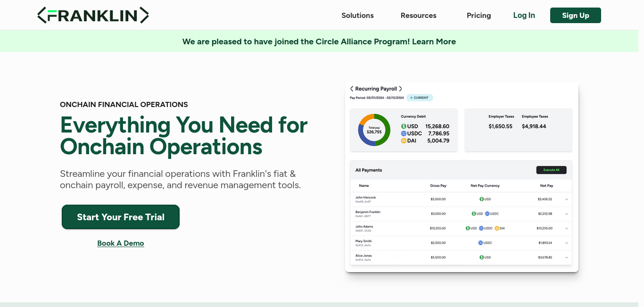
Task: Click the USD icon in Alice Jones' row
Action: (481, 257)
